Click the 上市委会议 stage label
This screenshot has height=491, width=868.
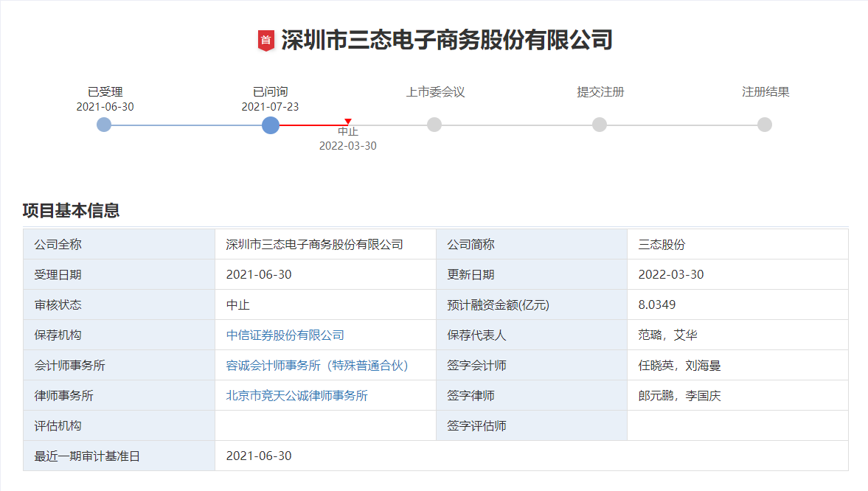click(x=435, y=92)
